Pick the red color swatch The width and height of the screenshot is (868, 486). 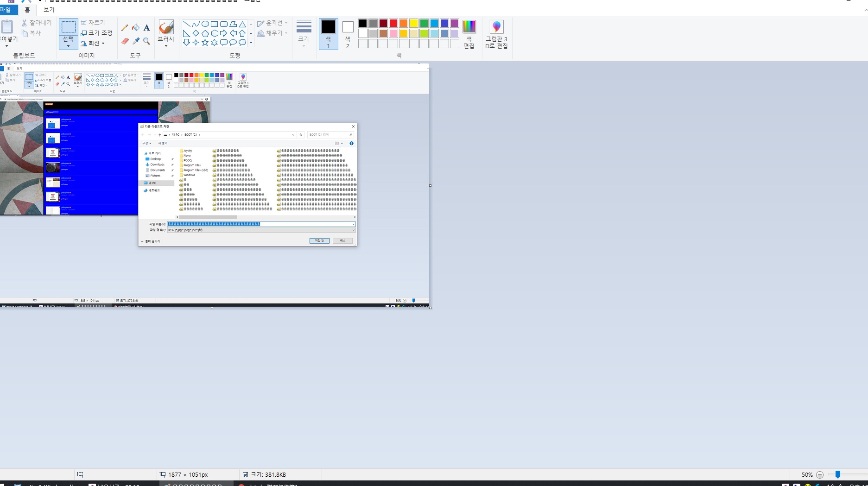click(x=393, y=23)
